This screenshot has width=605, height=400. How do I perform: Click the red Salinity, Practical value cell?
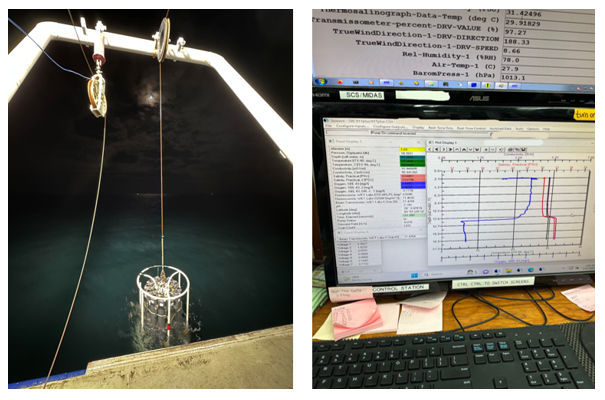(x=413, y=176)
